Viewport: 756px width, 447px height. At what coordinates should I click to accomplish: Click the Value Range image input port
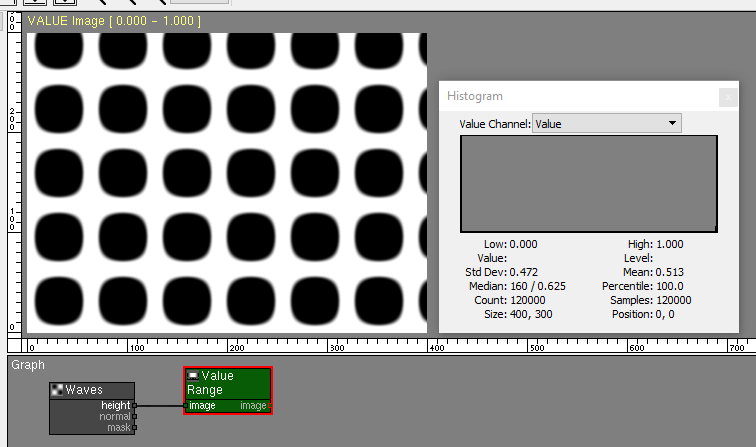click(186, 406)
